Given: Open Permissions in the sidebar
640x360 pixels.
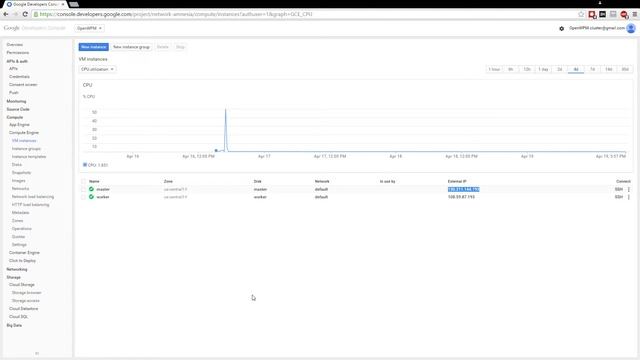Looking at the screenshot, I should tap(18, 53).
